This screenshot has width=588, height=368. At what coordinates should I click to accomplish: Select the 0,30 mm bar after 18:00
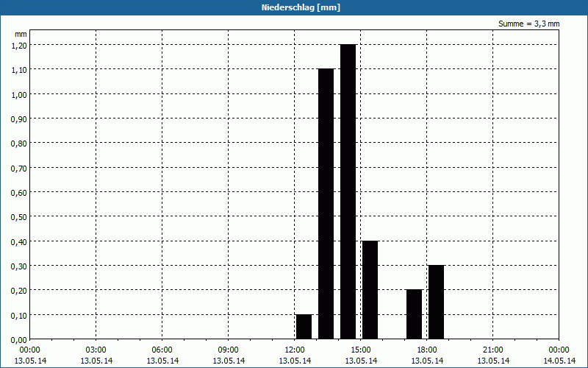point(436,302)
